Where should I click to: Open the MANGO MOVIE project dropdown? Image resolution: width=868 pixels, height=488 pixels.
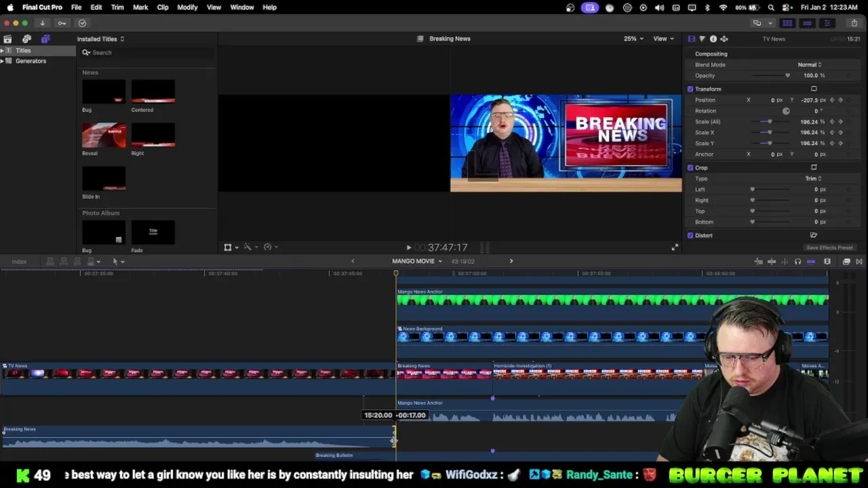[x=416, y=261]
